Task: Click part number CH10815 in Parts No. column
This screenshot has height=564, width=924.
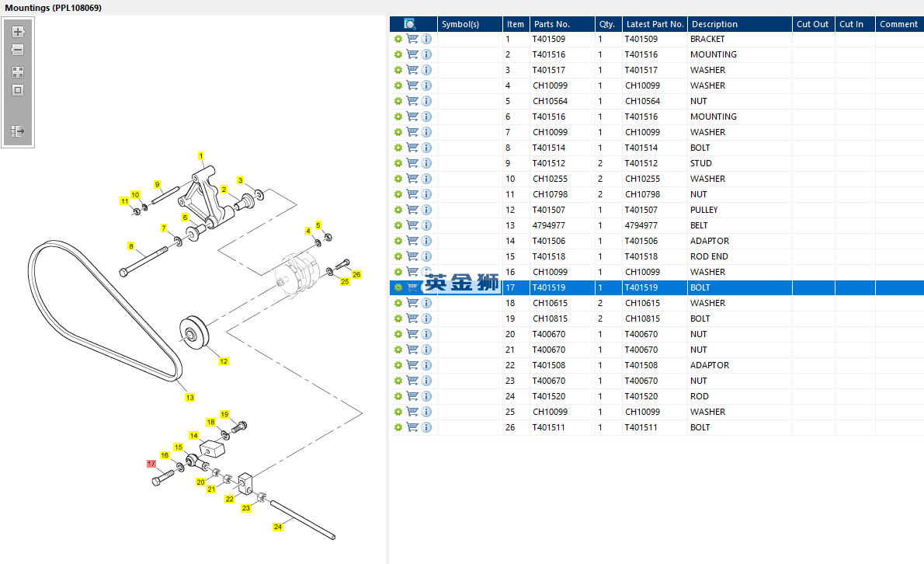Action: coord(550,319)
